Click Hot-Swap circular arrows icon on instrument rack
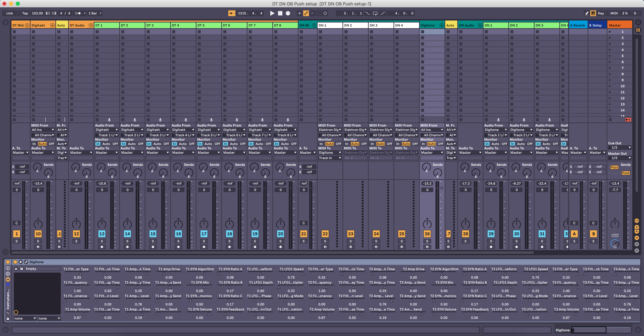Screen dimensions: 644x336 coord(8,313)
